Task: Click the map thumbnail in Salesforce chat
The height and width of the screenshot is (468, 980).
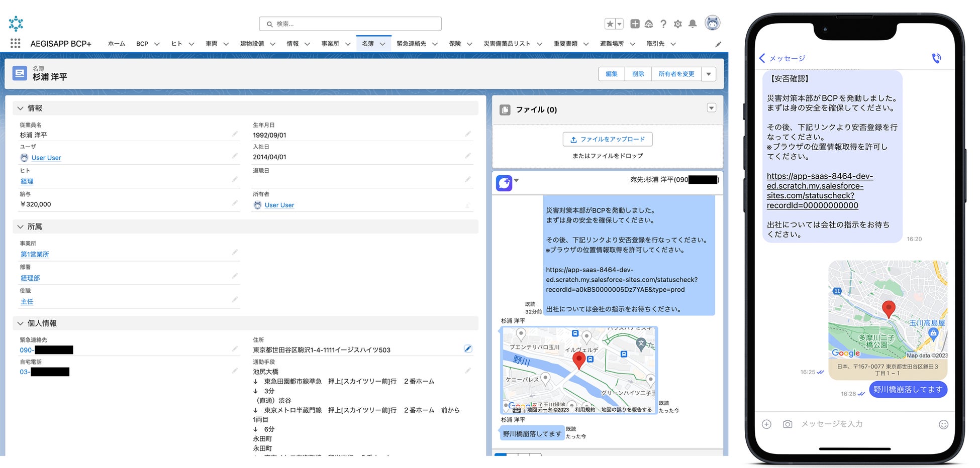Action: click(x=579, y=371)
